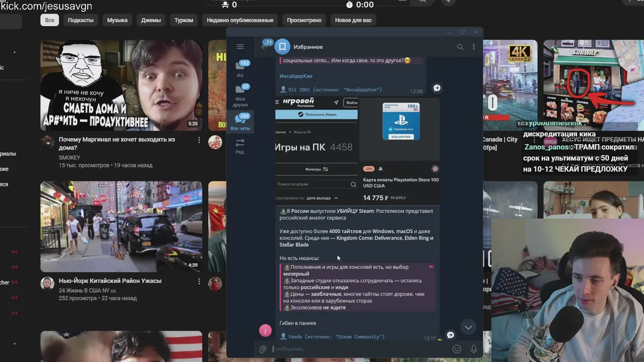Screen dimensions: 644x362
Task: Open the Избранное saved messages avatar
Action: 282,47
